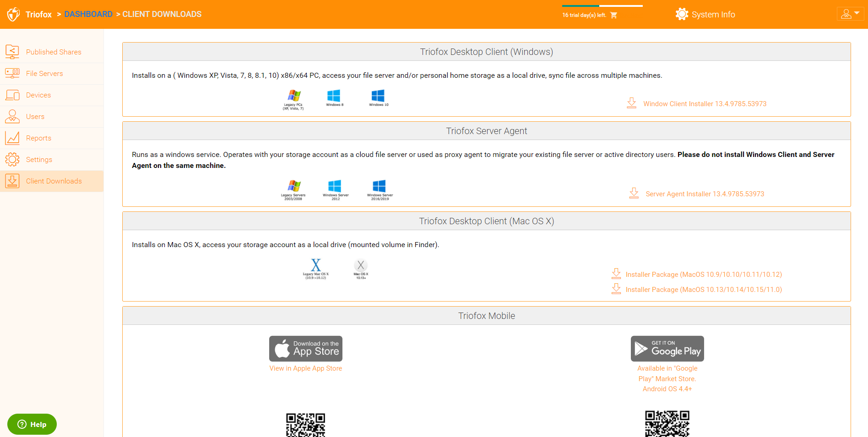Open System Info text link
The width and height of the screenshot is (868, 437).
[713, 15]
